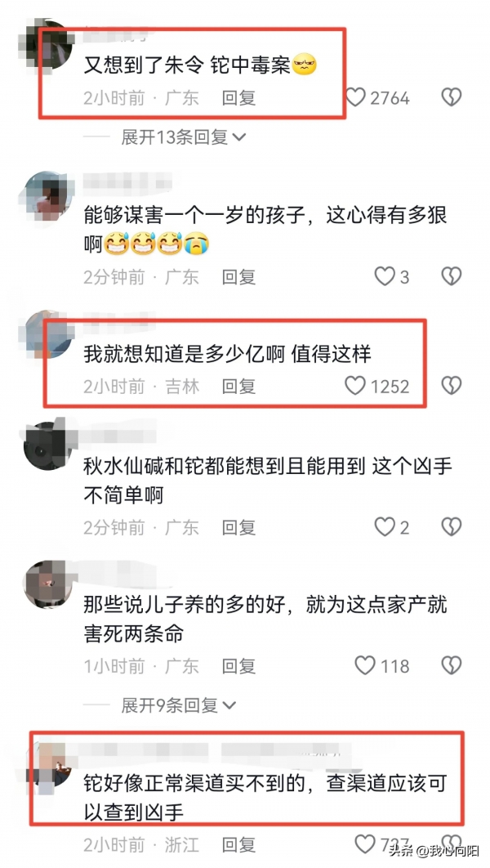Open avatar of 秋水仙碱 commenter
490x868 pixels.
pyautogui.click(x=46, y=446)
